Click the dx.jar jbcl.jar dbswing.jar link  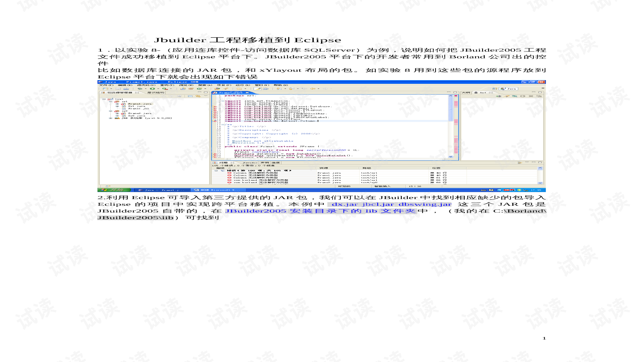tap(391, 204)
